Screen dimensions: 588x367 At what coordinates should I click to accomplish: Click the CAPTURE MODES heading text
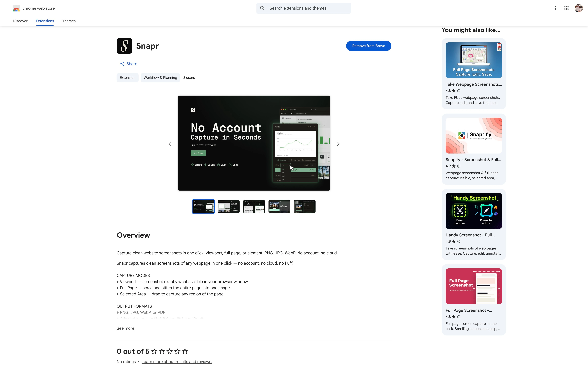(x=133, y=276)
